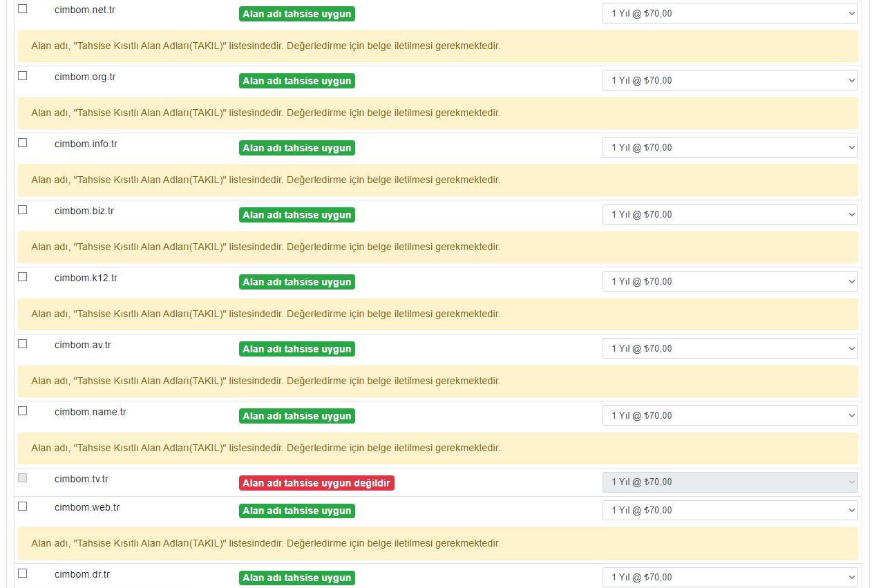872x588 pixels.
Task: Tick the cimbom.info.tr checkbox
Action: pos(22,143)
